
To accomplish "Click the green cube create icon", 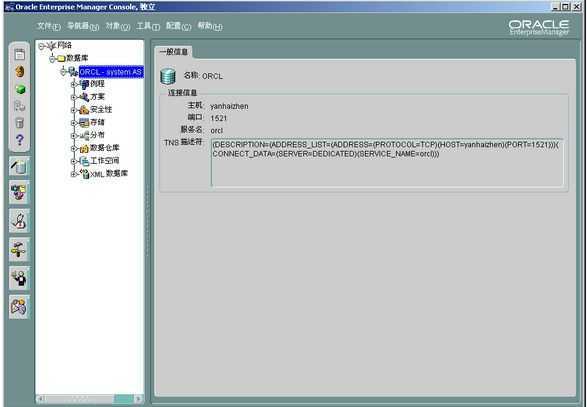I will (20, 89).
